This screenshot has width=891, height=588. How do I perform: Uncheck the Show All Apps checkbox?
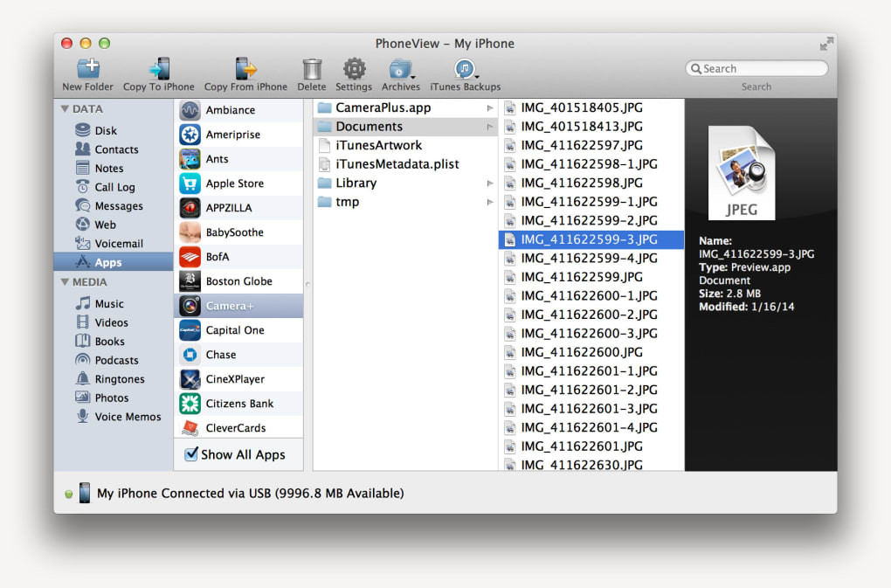[191, 454]
